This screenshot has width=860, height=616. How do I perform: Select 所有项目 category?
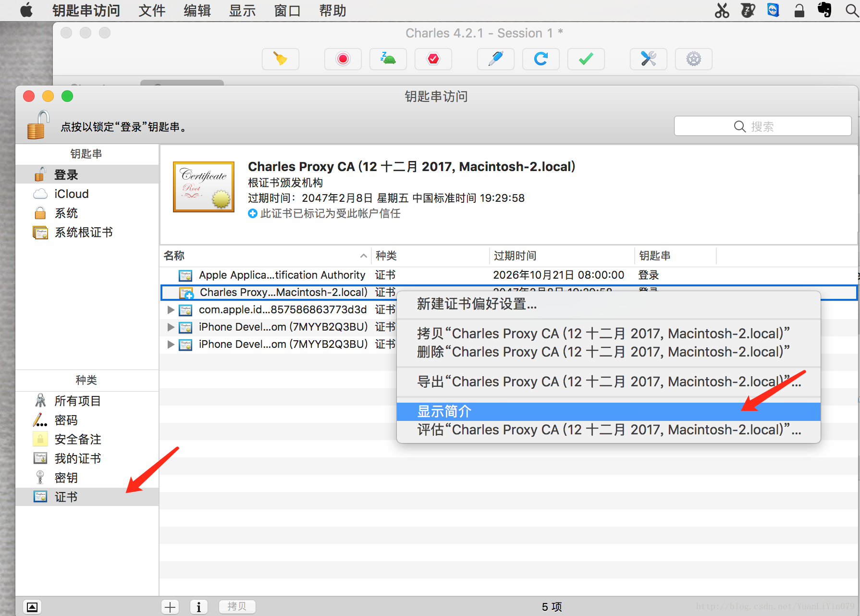(87, 401)
